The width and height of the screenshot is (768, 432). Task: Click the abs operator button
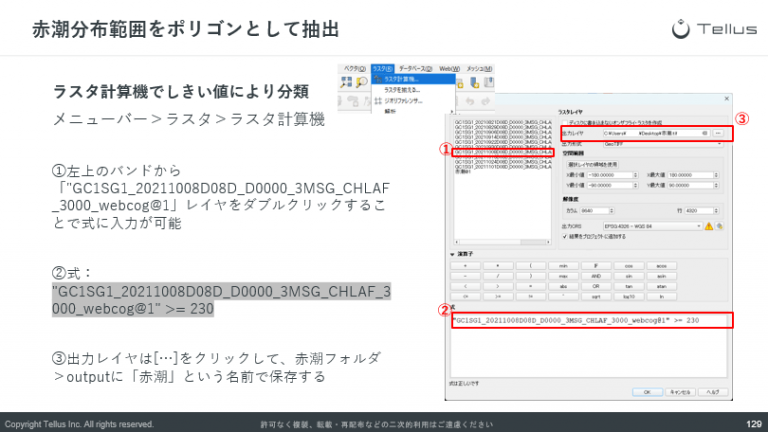(563, 287)
